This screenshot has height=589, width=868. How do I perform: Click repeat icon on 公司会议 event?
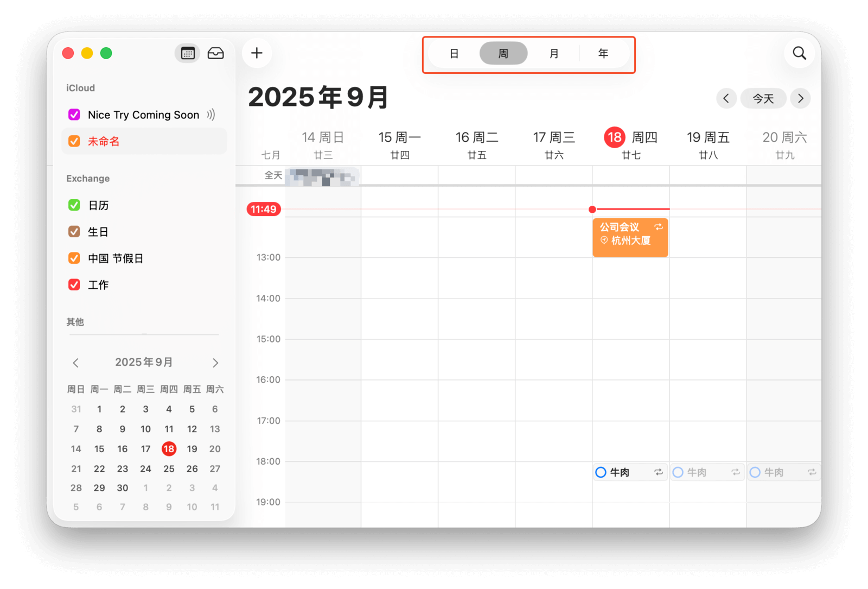coord(658,227)
